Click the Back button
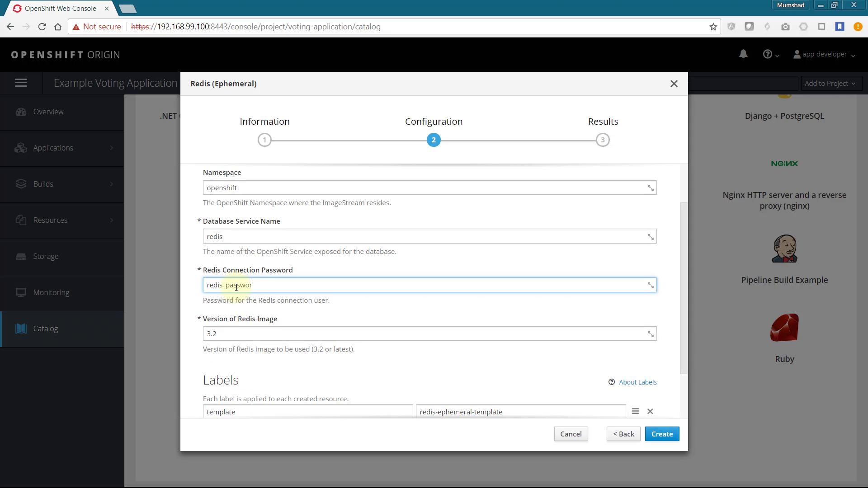 [623, 434]
